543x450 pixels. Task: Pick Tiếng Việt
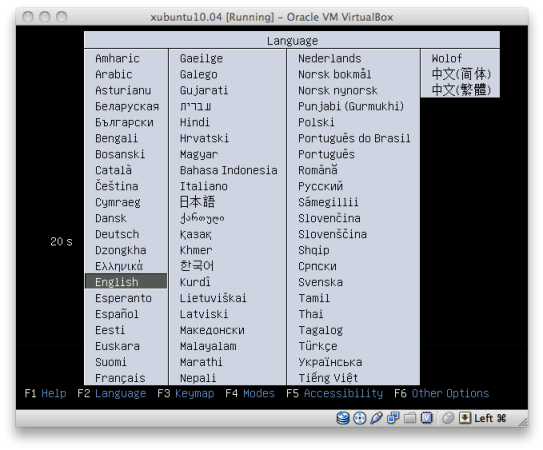328,378
